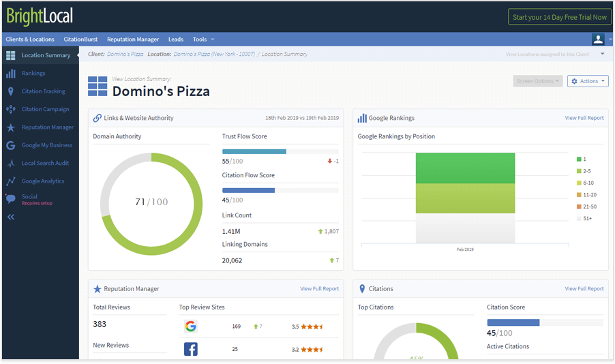Click the Social speech bubble icon

[x=10, y=199]
